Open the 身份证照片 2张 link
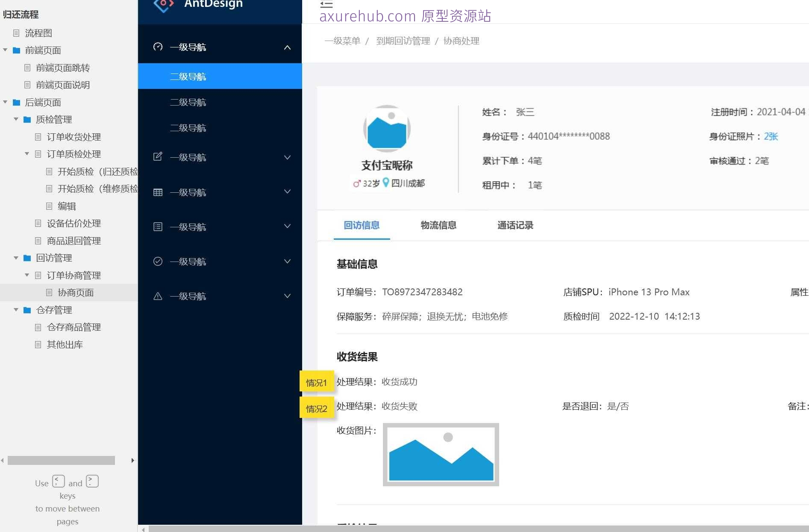The image size is (809, 532). [x=771, y=136]
